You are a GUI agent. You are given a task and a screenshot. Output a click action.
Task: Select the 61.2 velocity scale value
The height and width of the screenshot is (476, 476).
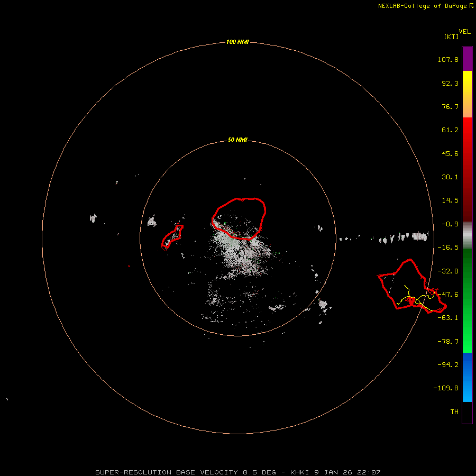click(450, 130)
